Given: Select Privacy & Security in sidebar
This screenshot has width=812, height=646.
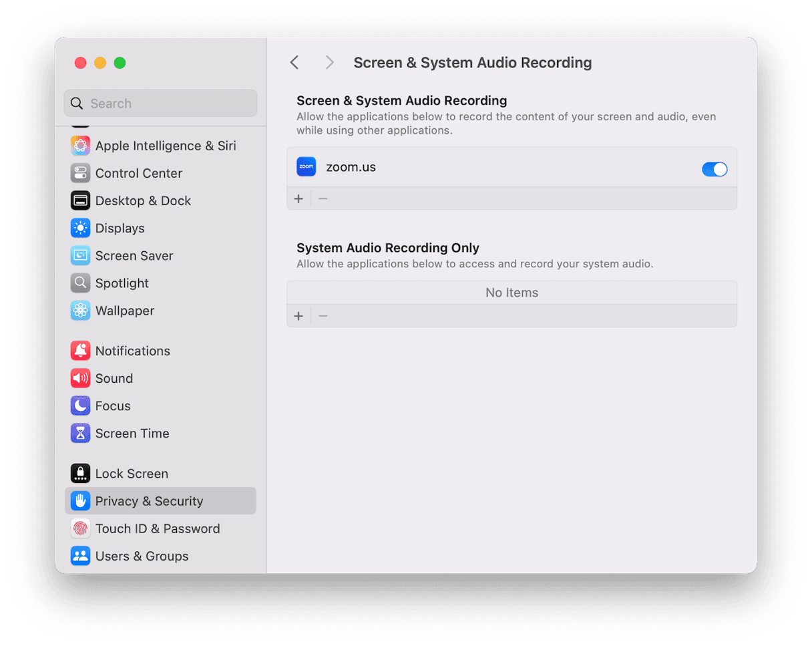Looking at the screenshot, I should click(80, 500).
